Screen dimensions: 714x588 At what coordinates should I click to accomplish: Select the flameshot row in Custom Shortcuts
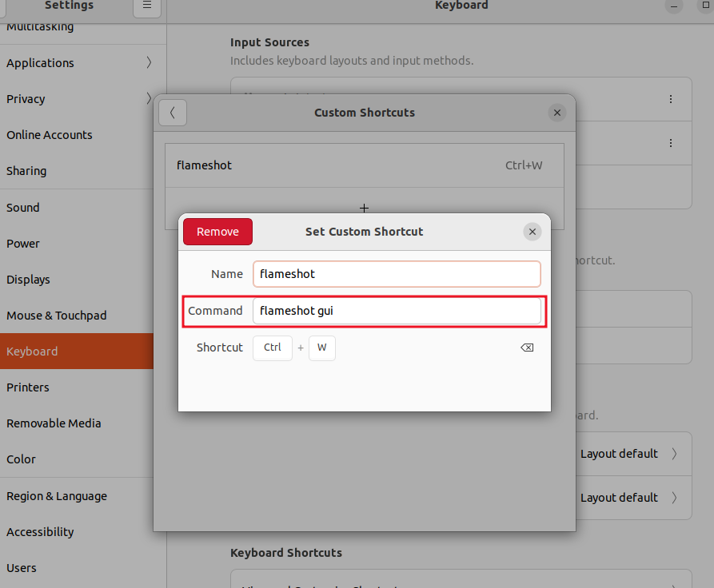tap(365, 165)
